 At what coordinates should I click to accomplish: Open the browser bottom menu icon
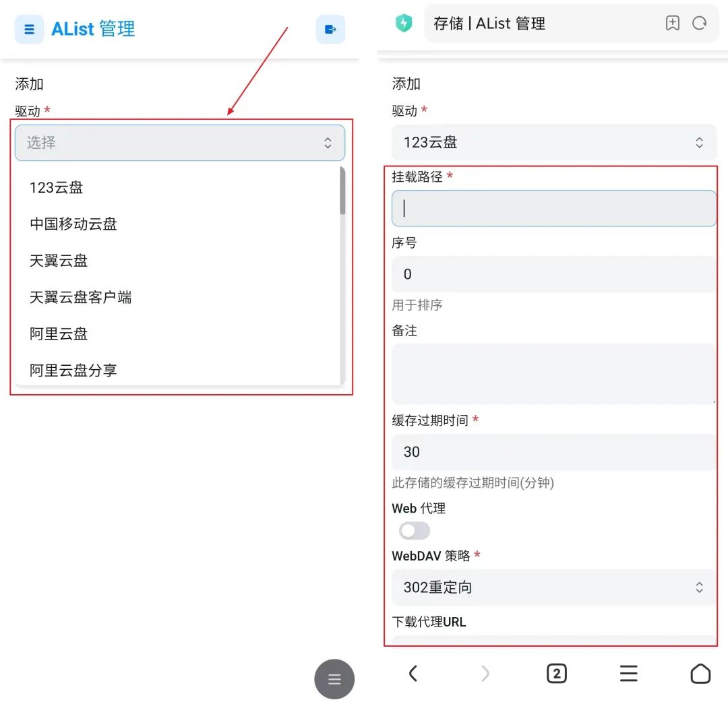point(629,674)
